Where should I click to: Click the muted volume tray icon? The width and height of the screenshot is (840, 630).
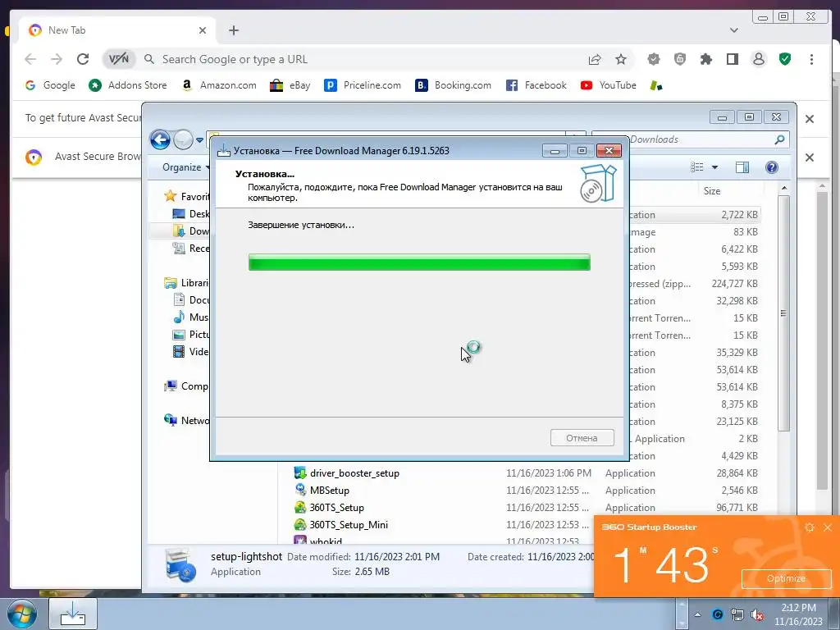click(x=757, y=614)
